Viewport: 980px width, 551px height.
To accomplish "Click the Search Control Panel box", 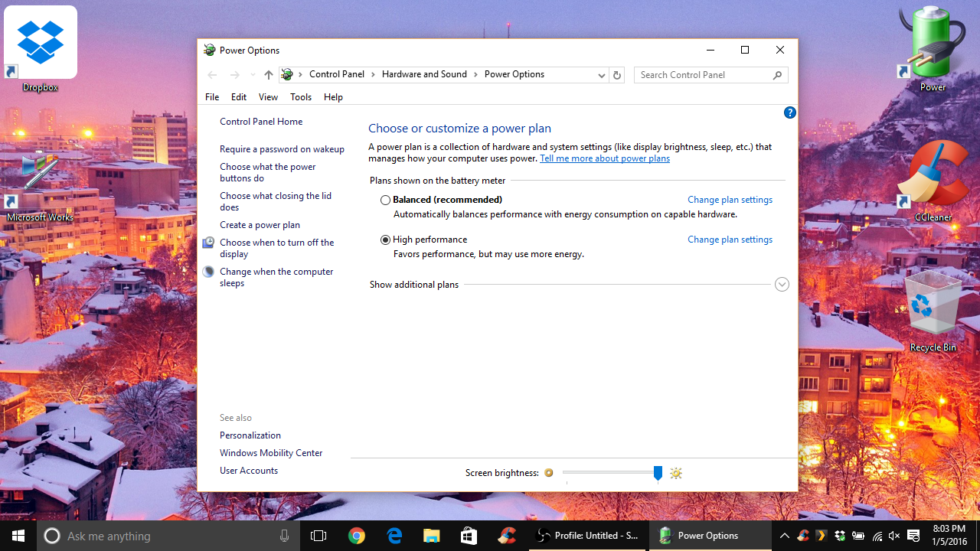I will coord(703,75).
